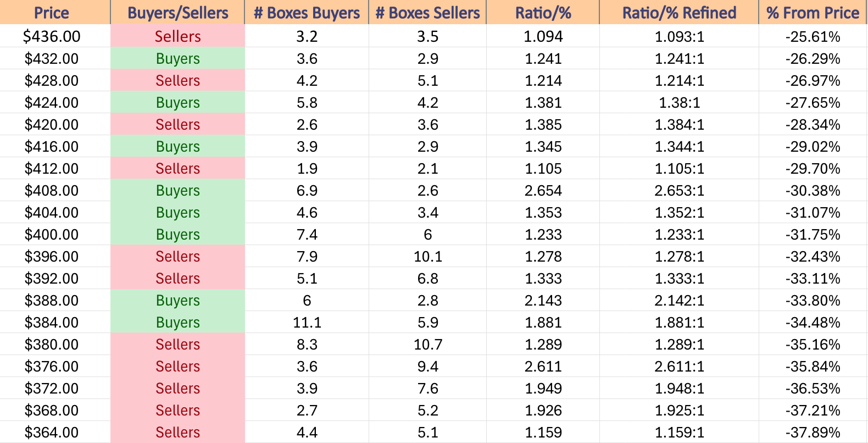
Task: Select the Sellers cell for $428.00
Action: coord(177,80)
